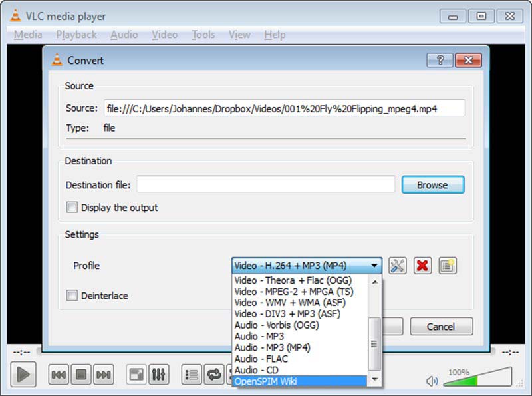Screen dimensions: 532x396
Task: Select OpenSPIM Wiki from the profile list
Action: 279,380
